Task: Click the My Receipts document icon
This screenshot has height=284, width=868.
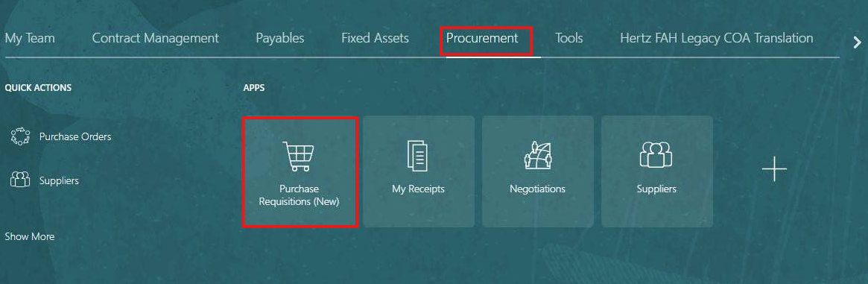Action: tap(418, 156)
